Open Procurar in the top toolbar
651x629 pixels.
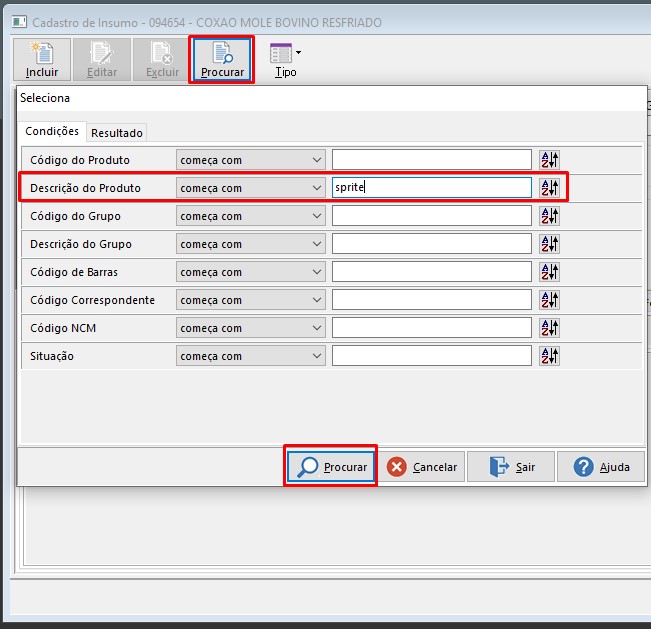222,60
